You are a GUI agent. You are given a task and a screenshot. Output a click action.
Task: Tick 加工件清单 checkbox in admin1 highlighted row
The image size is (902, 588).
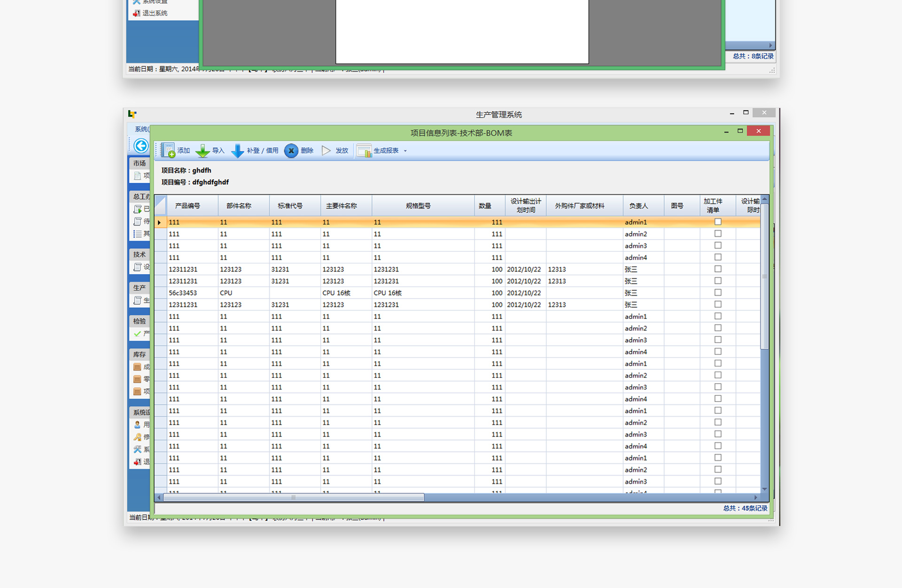[x=717, y=222]
